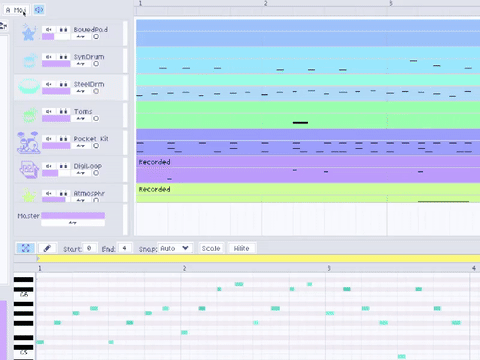Select the Atmosphr Recorded clip
Image resolution: width=480 pixels, height=360 pixels.
tap(308, 193)
